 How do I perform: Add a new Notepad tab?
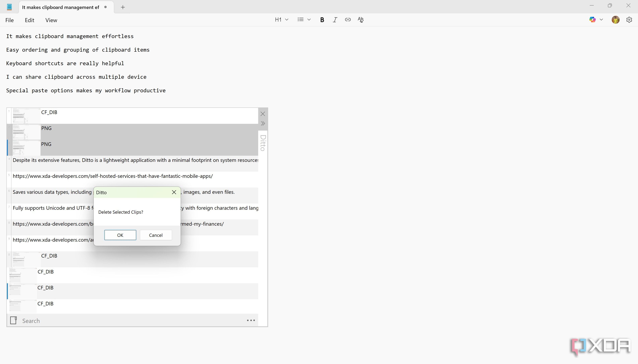pos(123,7)
